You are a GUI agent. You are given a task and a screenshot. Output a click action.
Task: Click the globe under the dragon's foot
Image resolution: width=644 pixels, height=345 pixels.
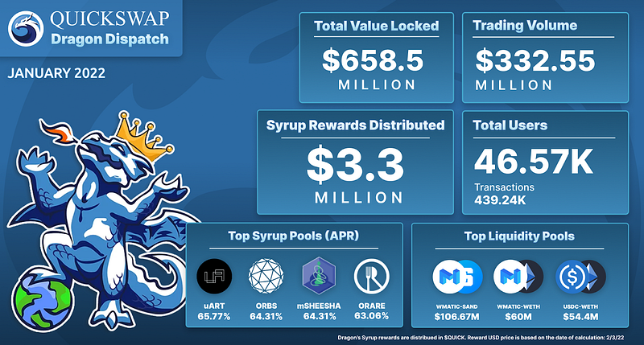point(43,298)
